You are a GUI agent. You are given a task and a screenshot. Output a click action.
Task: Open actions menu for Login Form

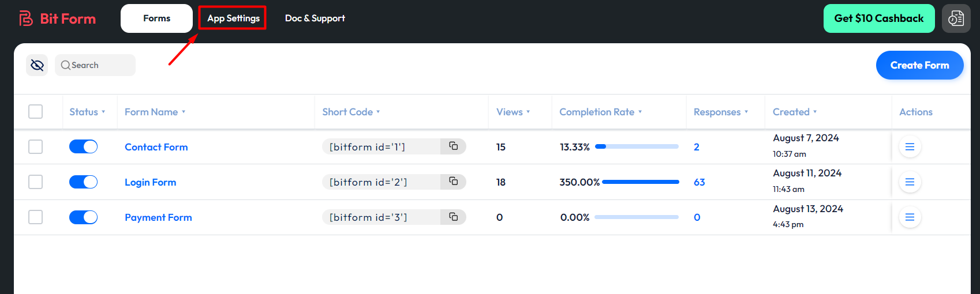pyautogui.click(x=910, y=182)
